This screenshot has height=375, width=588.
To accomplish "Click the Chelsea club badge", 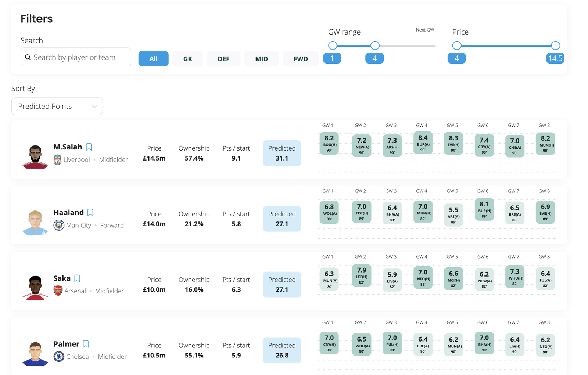I will coord(59,357).
